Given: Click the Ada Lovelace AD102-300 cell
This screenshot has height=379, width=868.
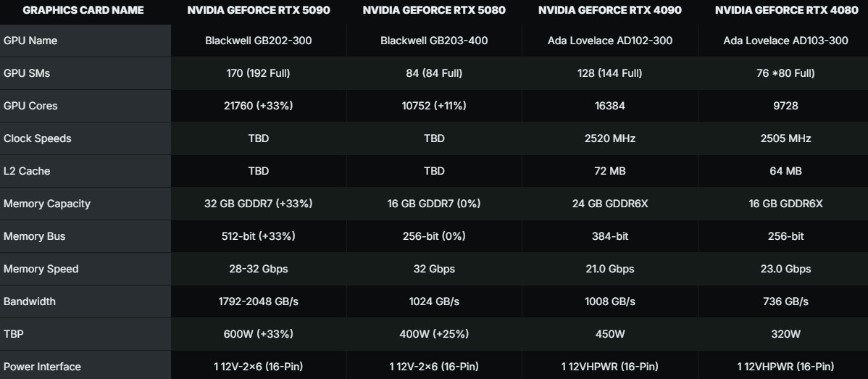Looking at the screenshot, I should 610,41.
